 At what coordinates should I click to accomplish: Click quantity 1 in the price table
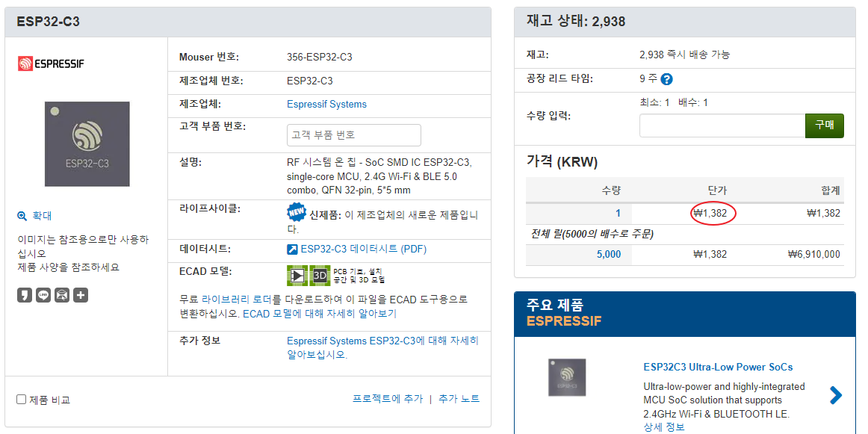[x=618, y=213]
